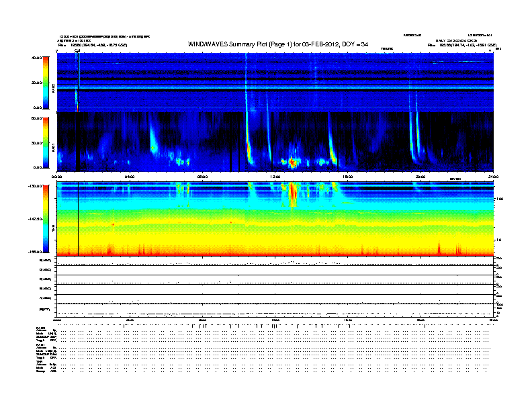Select the RAD1 color scale bar
Image resolution: width=532 pixels, height=411 pixels.
(x=46, y=142)
